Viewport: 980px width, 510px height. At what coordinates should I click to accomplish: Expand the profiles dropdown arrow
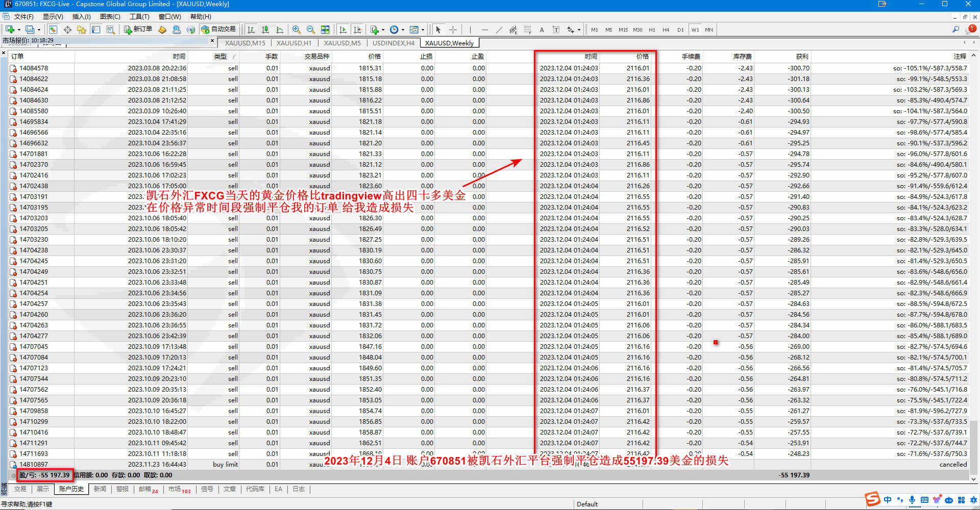click(x=39, y=30)
